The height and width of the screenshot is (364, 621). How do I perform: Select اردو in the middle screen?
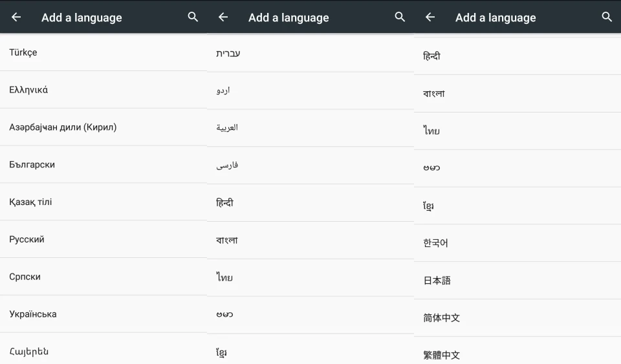point(310,91)
